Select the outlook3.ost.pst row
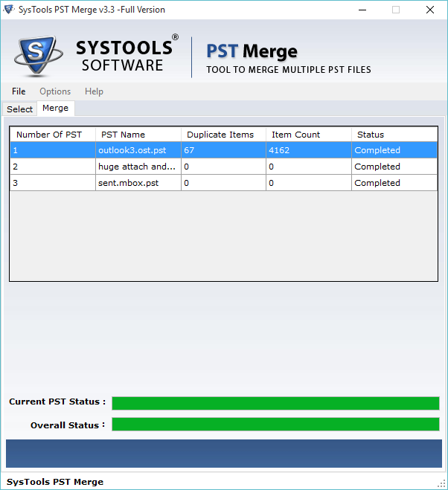Screen dimensions: 448x490 click(224, 150)
